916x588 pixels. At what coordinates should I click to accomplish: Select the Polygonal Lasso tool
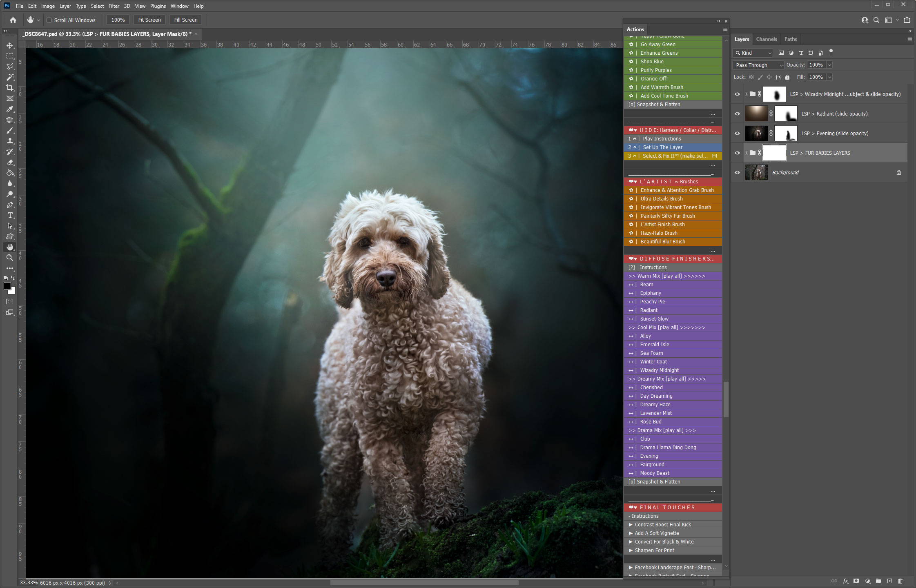coord(10,67)
